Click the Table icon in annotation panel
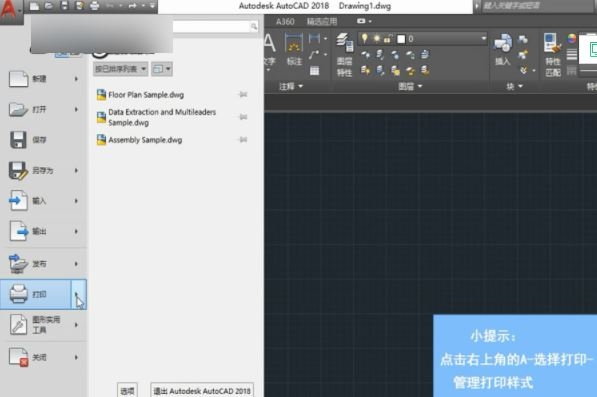The width and height of the screenshot is (597, 397). [314, 71]
